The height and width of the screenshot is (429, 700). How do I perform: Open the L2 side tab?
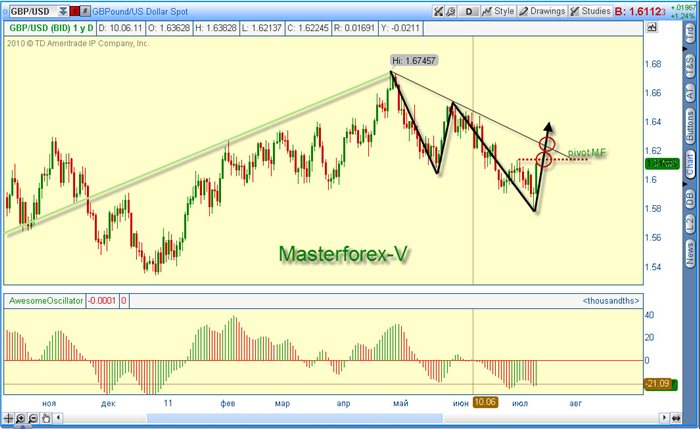pos(690,224)
